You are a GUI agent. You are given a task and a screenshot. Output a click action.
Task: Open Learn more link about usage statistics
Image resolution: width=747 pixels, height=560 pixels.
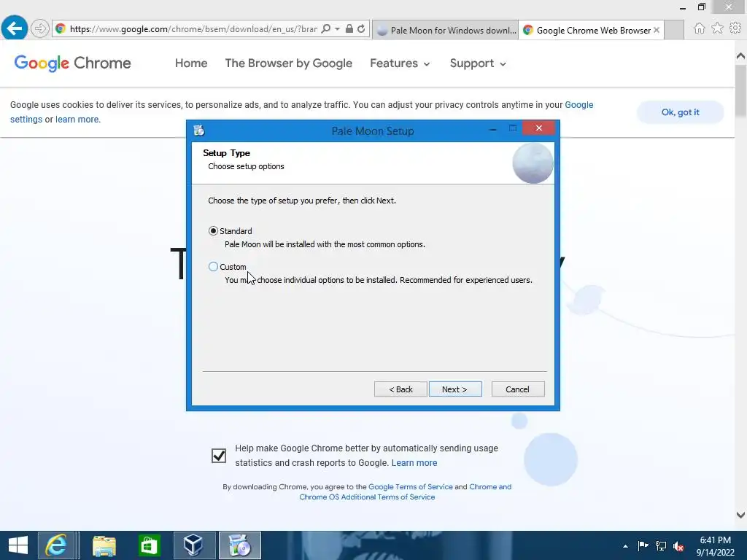[414, 463]
